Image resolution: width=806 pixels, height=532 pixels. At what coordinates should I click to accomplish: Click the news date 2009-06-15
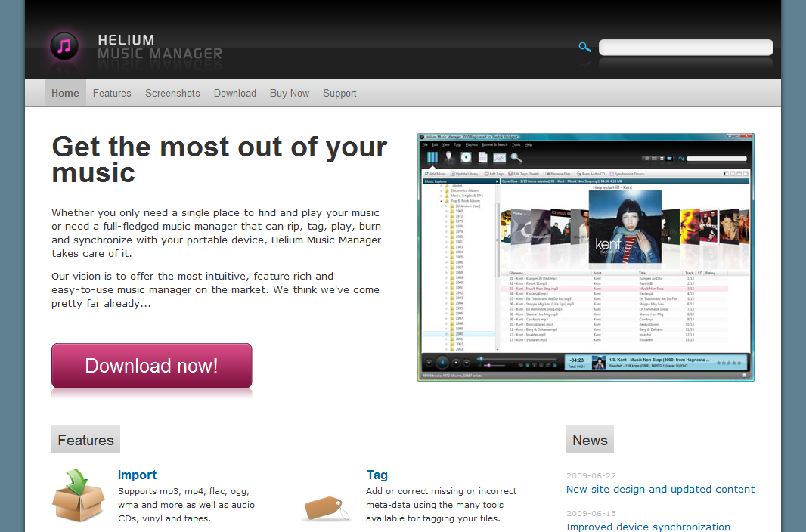[591, 513]
